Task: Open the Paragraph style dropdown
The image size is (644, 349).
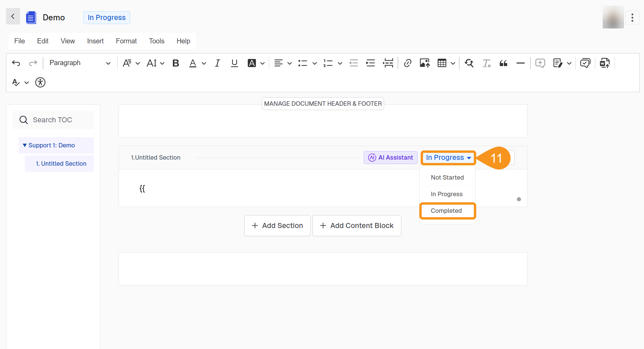Action: pos(80,63)
